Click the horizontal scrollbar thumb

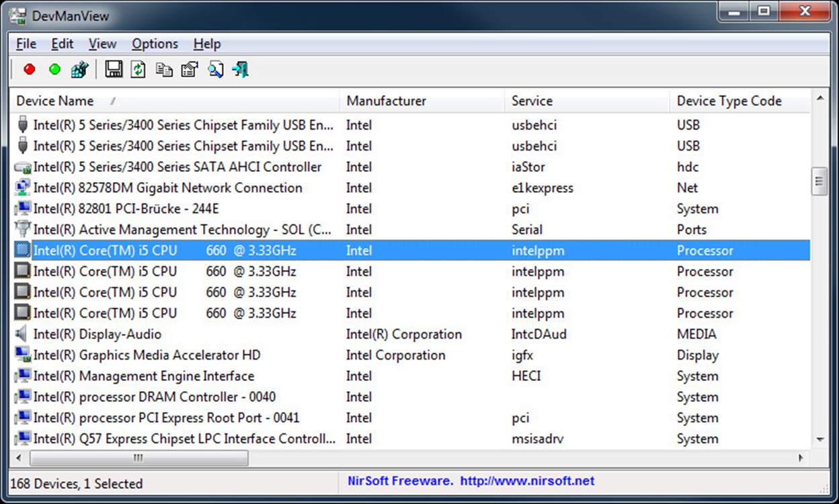[138, 458]
